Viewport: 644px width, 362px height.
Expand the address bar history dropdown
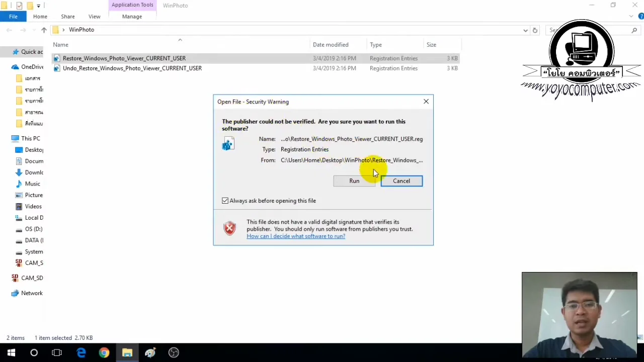click(525, 30)
